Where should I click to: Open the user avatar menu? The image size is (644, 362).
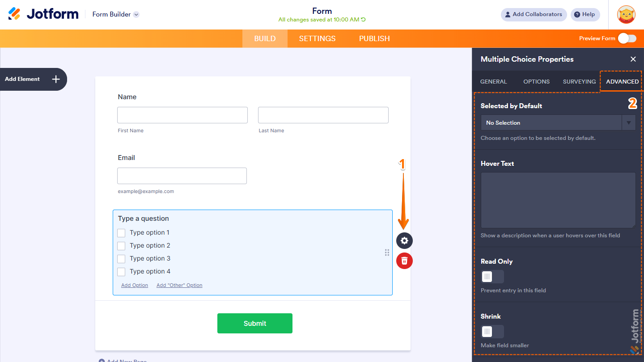pos(626,15)
